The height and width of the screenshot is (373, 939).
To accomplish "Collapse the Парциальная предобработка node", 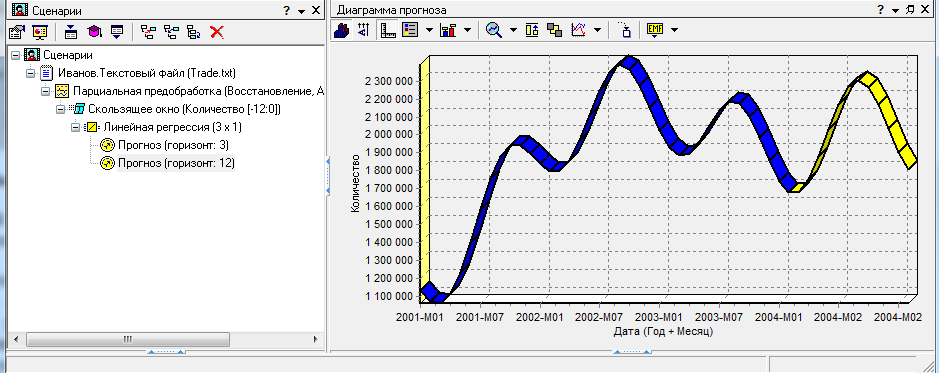I will [46, 92].
